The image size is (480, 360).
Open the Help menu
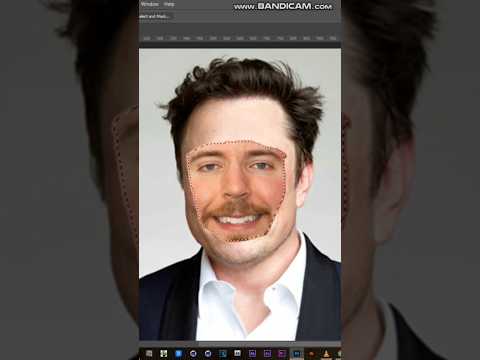pyautogui.click(x=169, y=4)
